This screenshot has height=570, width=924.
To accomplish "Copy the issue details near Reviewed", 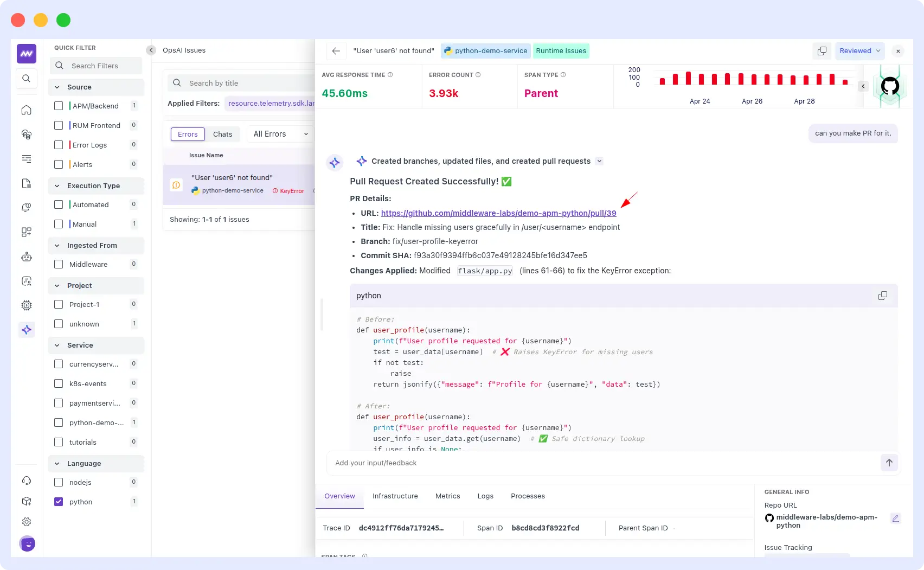I will tap(822, 50).
